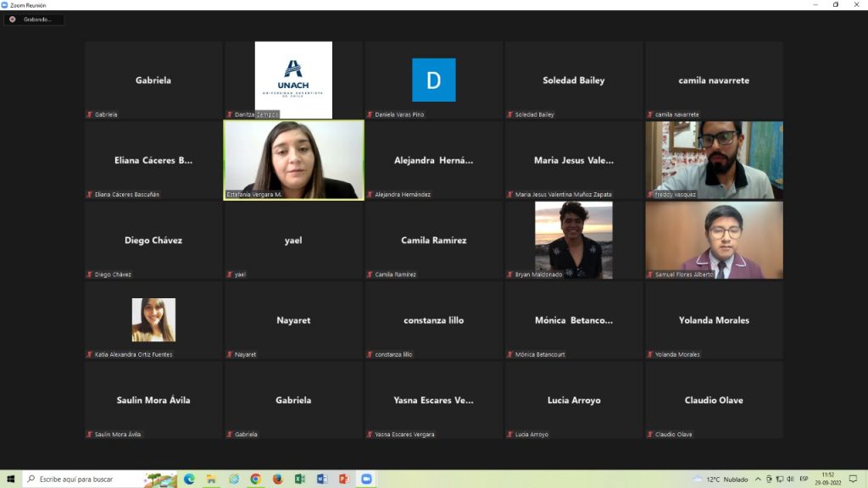Expand the hidden system tray icons
Viewport: 868px width, 488px height.
tap(758, 479)
